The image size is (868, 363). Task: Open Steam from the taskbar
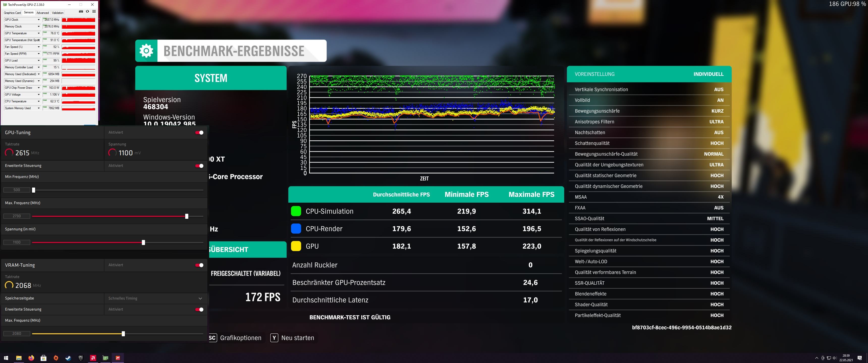pos(68,358)
